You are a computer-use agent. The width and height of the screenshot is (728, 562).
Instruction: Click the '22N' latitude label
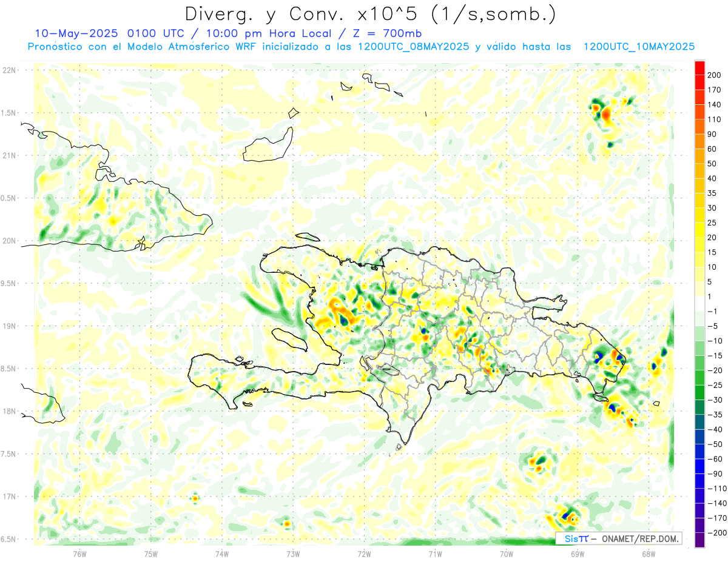(x=9, y=70)
